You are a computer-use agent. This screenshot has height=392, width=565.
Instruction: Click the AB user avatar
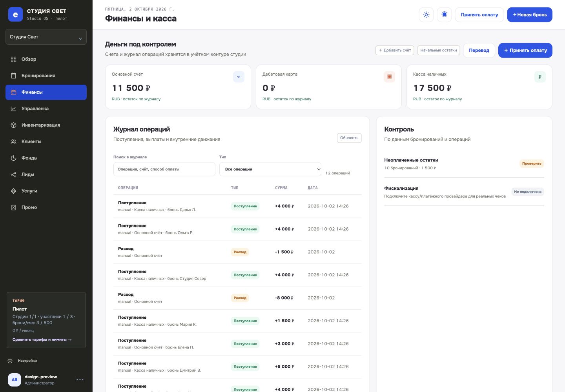click(15, 379)
